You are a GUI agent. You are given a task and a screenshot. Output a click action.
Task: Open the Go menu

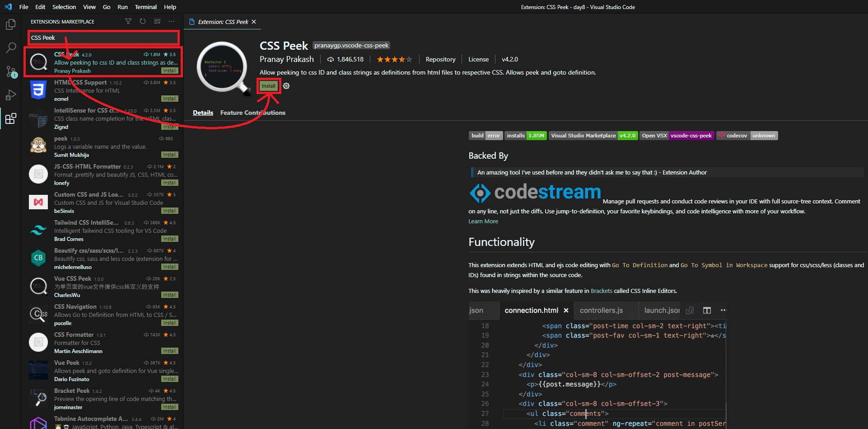(107, 7)
